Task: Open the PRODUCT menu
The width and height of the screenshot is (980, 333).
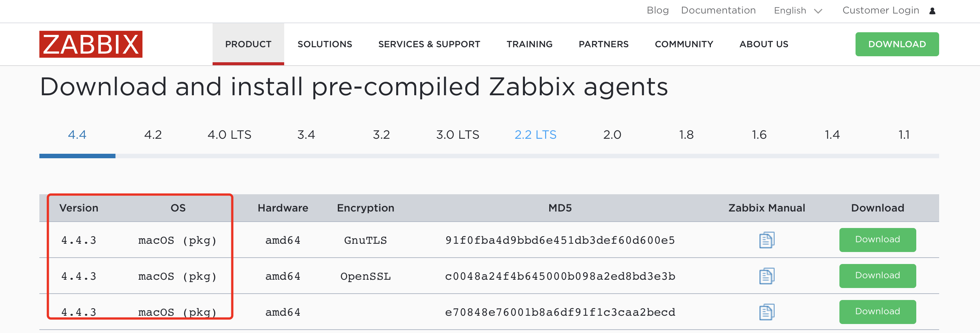Action: (x=248, y=44)
